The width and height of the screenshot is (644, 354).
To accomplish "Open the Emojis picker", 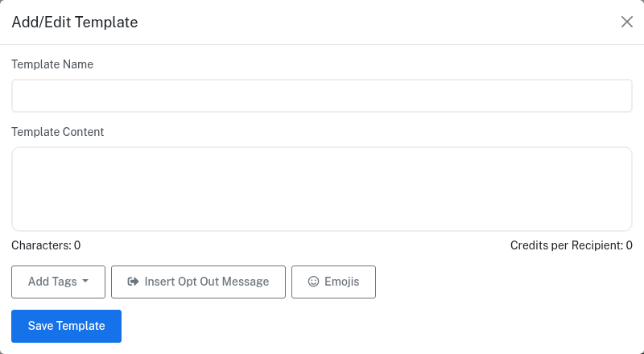I will click(333, 282).
